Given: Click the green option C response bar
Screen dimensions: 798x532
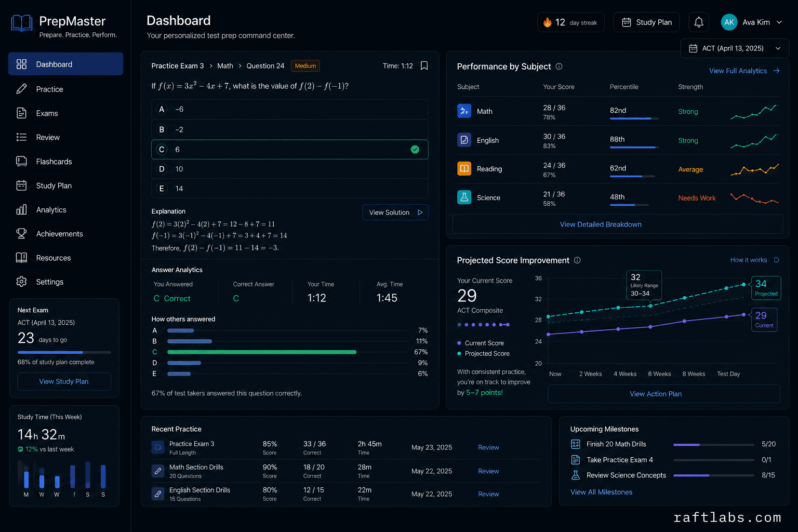Looking at the screenshot, I should click(x=262, y=352).
